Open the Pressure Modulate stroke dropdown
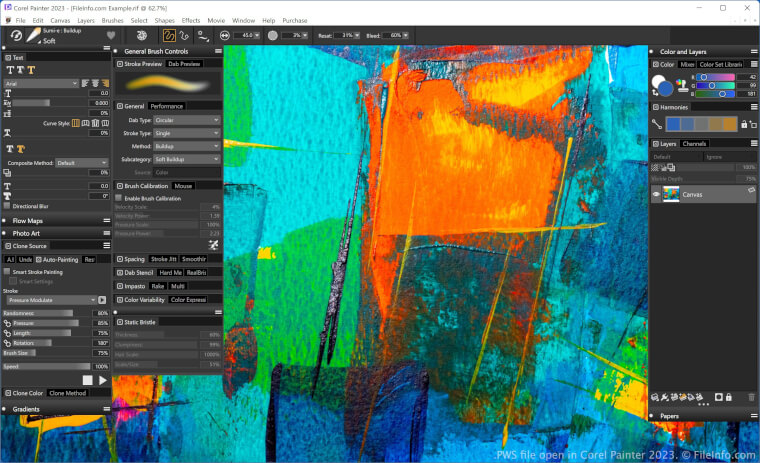 [x=50, y=299]
